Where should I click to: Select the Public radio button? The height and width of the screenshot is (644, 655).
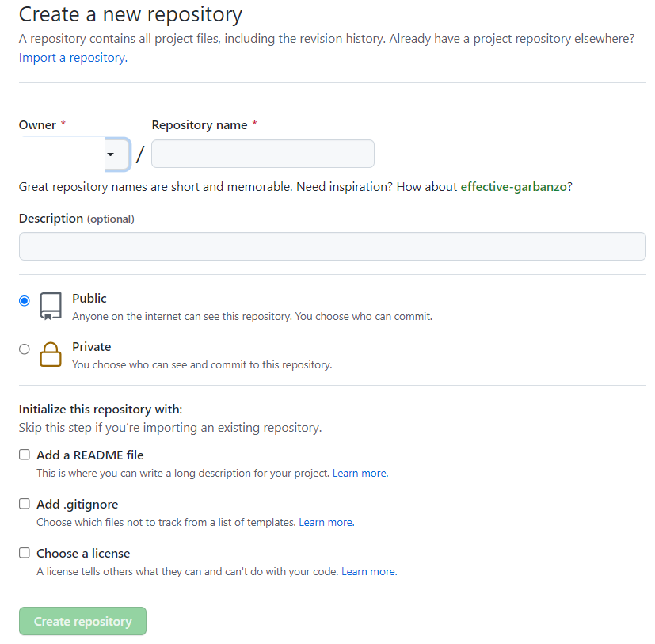click(x=25, y=300)
